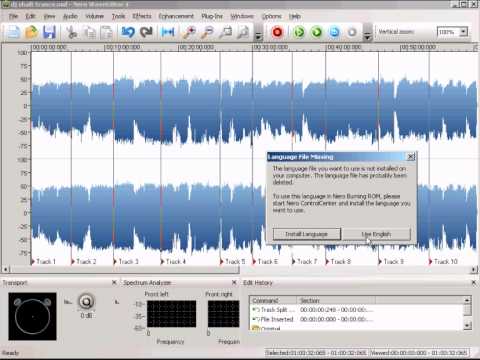Open the Options menu
Screen dimensions: 480x360
pos(272,16)
